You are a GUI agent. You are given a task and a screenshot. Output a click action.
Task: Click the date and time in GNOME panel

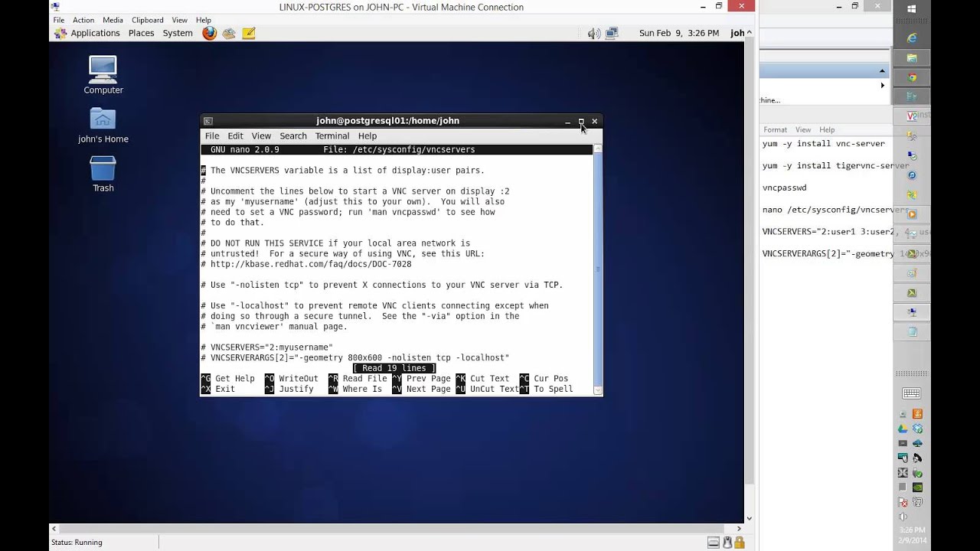pyautogui.click(x=679, y=33)
